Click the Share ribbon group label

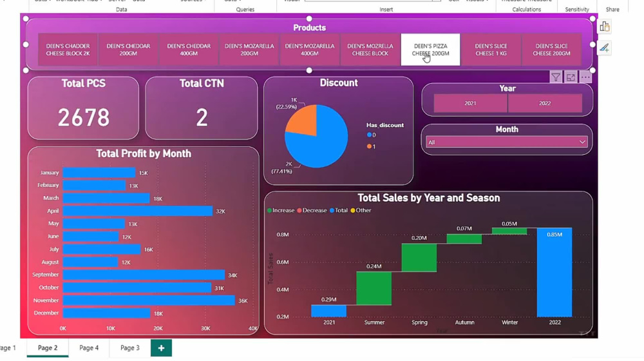click(x=612, y=10)
